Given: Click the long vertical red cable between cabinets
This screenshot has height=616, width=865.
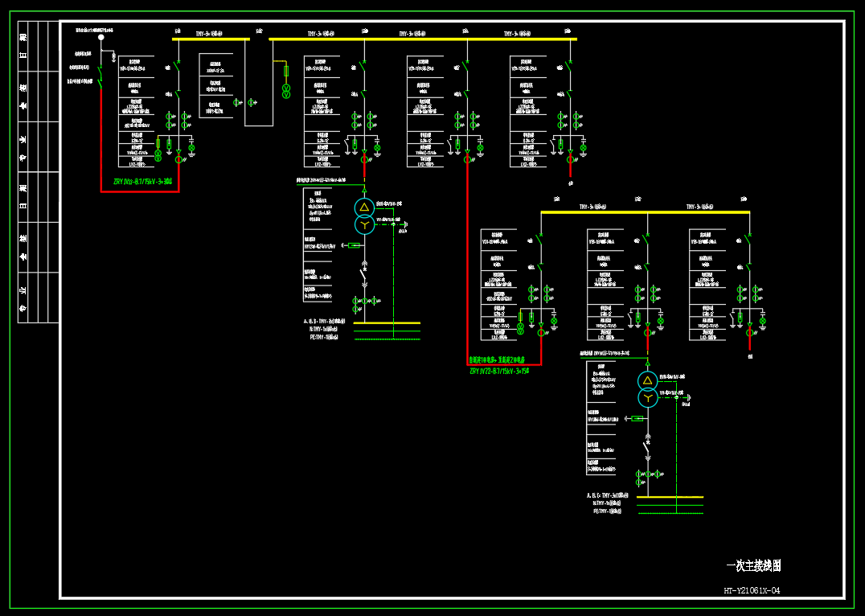Looking at the screenshot, I should (467, 263).
